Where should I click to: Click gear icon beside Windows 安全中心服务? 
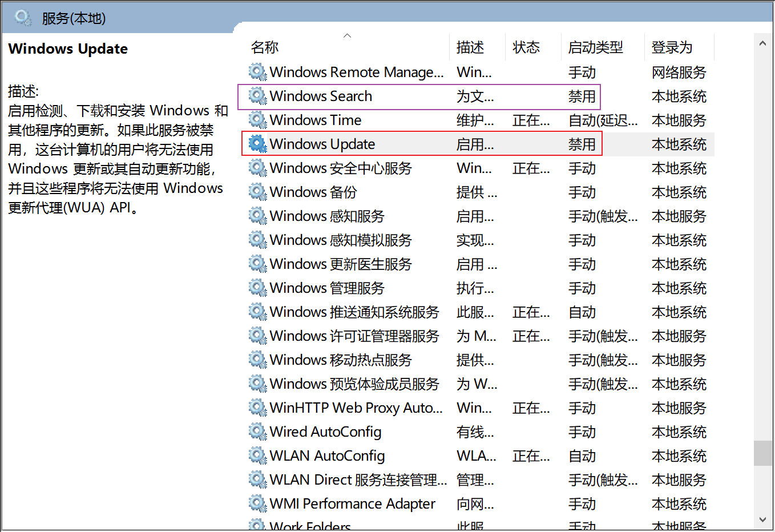coord(257,168)
